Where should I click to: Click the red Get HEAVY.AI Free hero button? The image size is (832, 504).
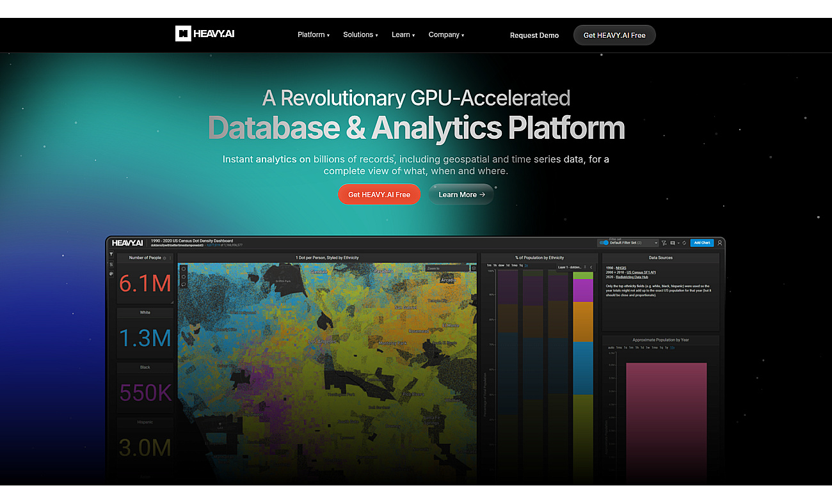379,194
